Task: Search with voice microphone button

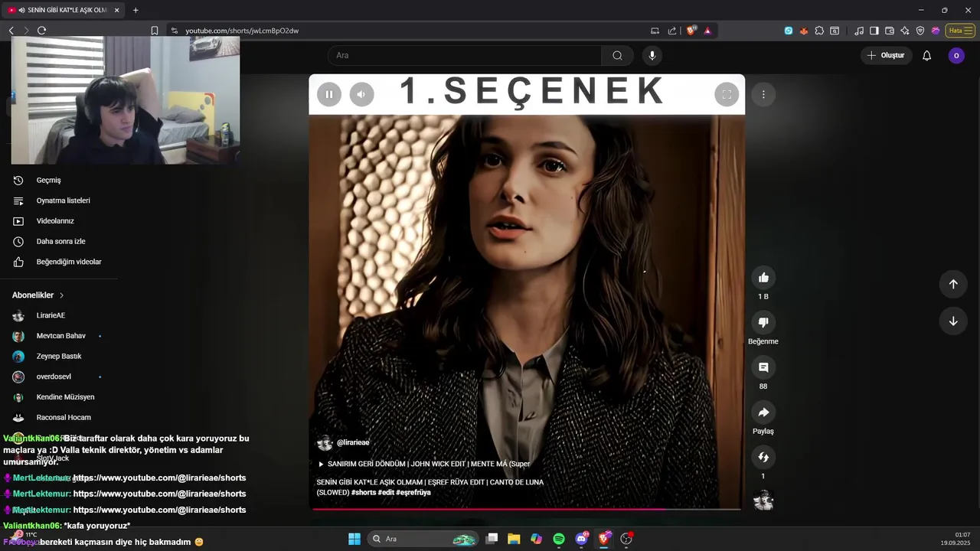Action: [652, 55]
